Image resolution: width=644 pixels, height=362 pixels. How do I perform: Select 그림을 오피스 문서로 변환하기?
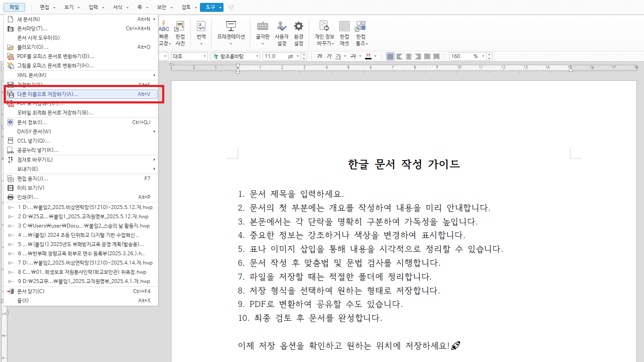pyautogui.click(x=81, y=66)
